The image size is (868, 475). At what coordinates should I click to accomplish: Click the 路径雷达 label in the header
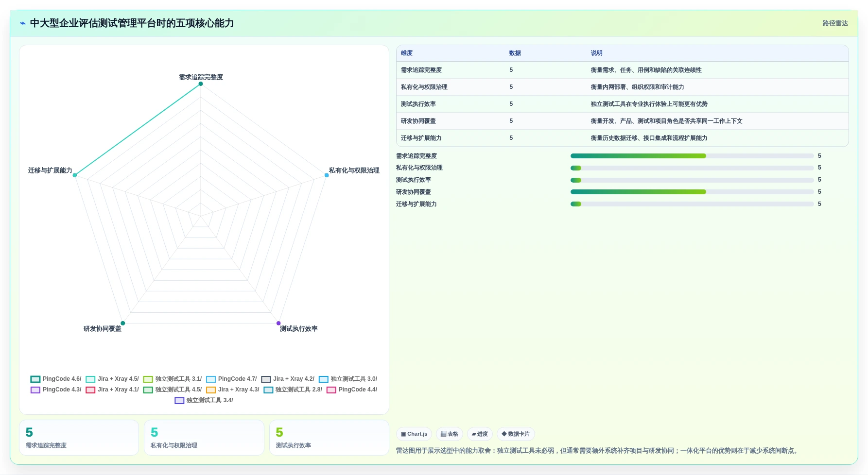(835, 23)
